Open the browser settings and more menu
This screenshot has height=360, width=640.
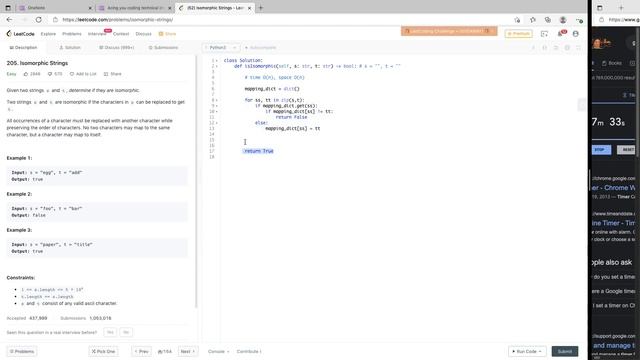tap(579, 20)
